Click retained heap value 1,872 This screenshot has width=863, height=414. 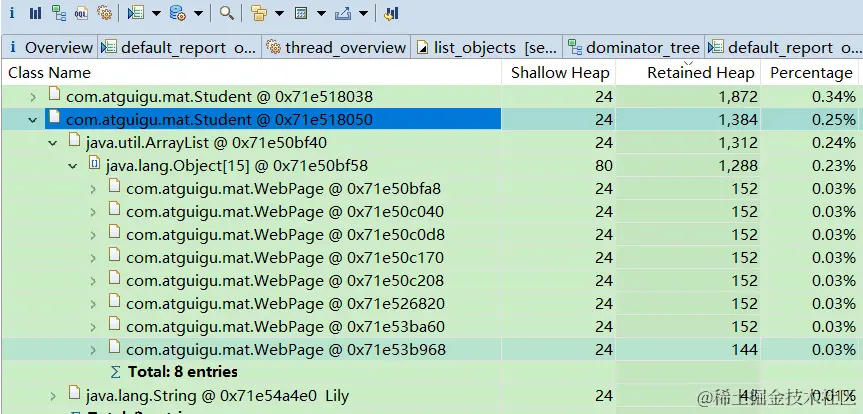point(738,97)
